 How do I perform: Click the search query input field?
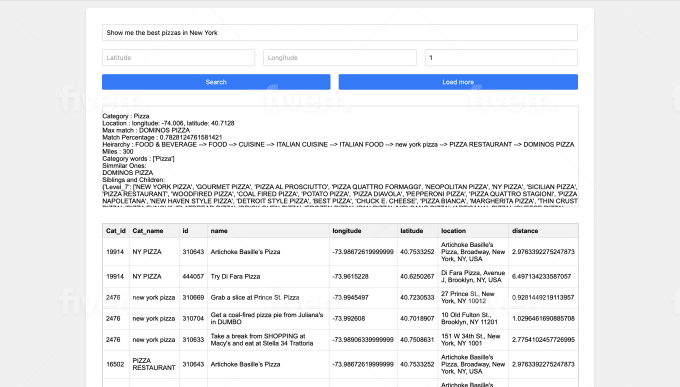[x=340, y=33]
